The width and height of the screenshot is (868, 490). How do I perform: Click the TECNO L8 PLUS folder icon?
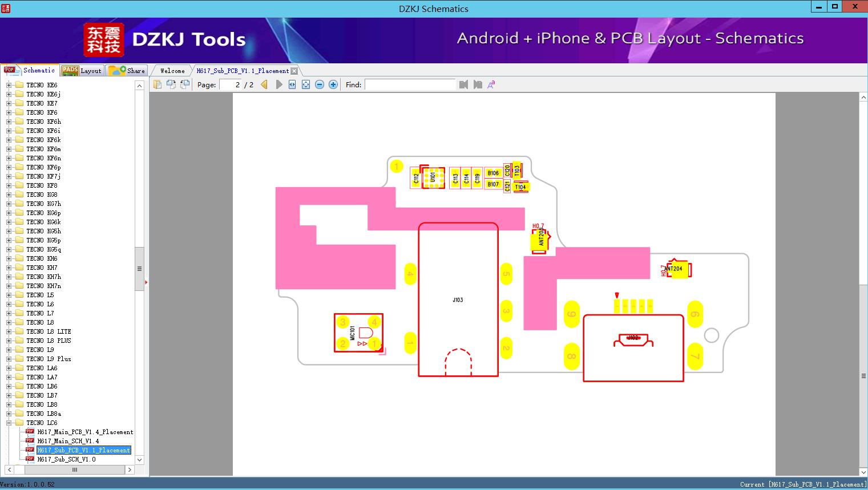[19, 341]
